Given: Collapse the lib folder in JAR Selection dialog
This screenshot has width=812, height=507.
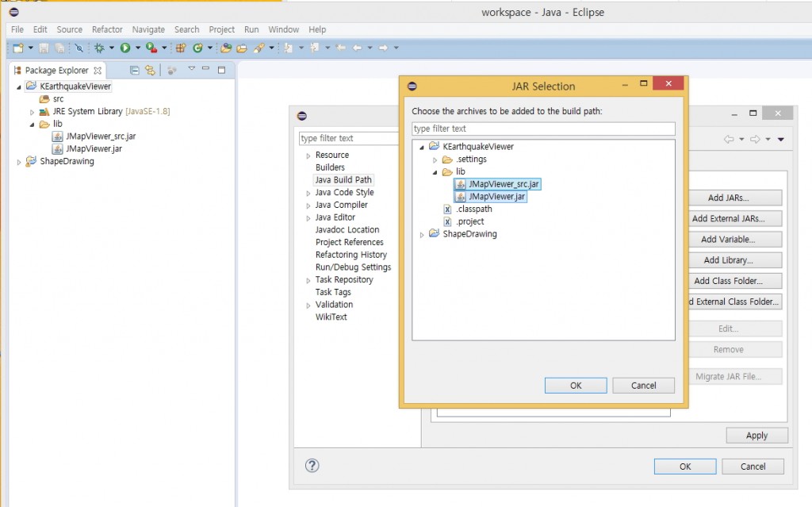Looking at the screenshot, I should tap(435, 171).
